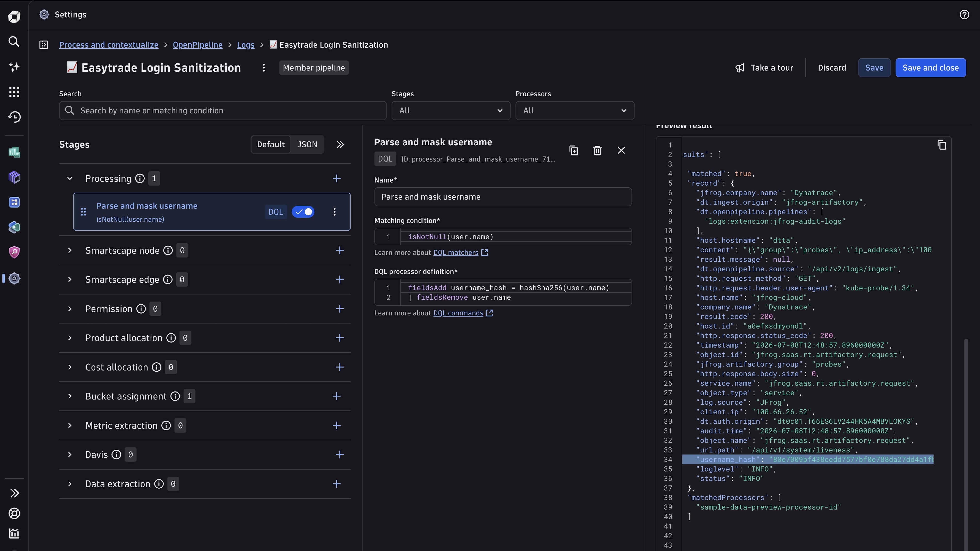The height and width of the screenshot is (551, 980).
Task: Edit the DQL processor definition editor
Action: [503, 293]
